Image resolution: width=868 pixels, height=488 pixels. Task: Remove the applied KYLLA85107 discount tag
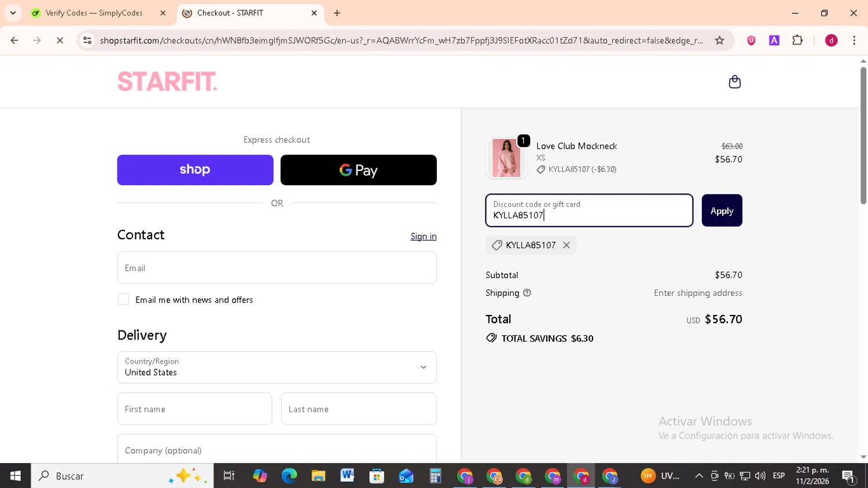point(567,245)
